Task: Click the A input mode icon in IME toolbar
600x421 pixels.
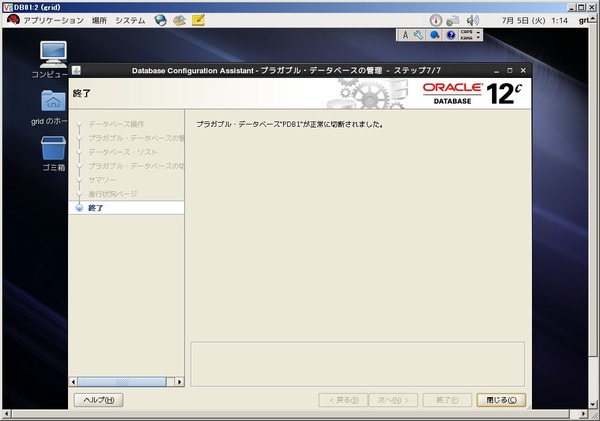Action: [405, 35]
